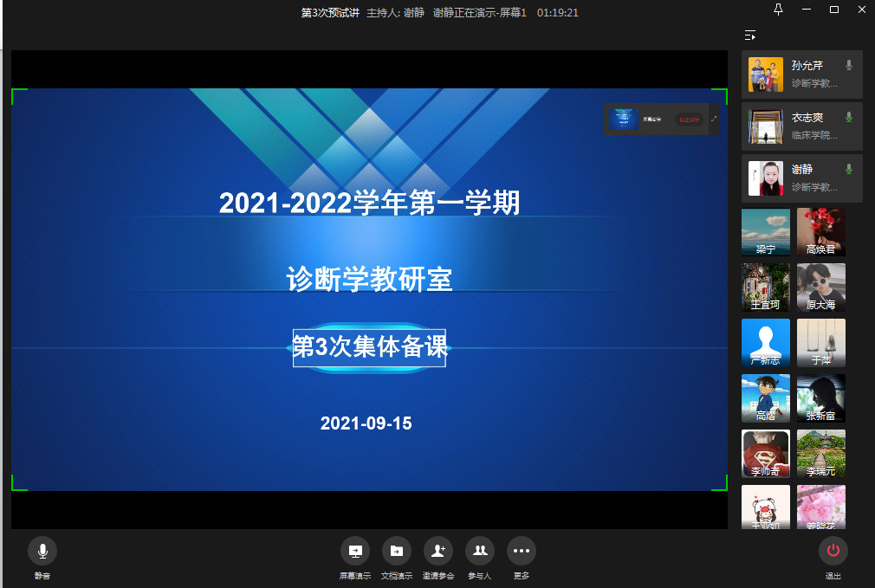Collapse the participant list panel icon
The width and height of the screenshot is (875, 588).
pyautogui.click(x=750, y=36)
